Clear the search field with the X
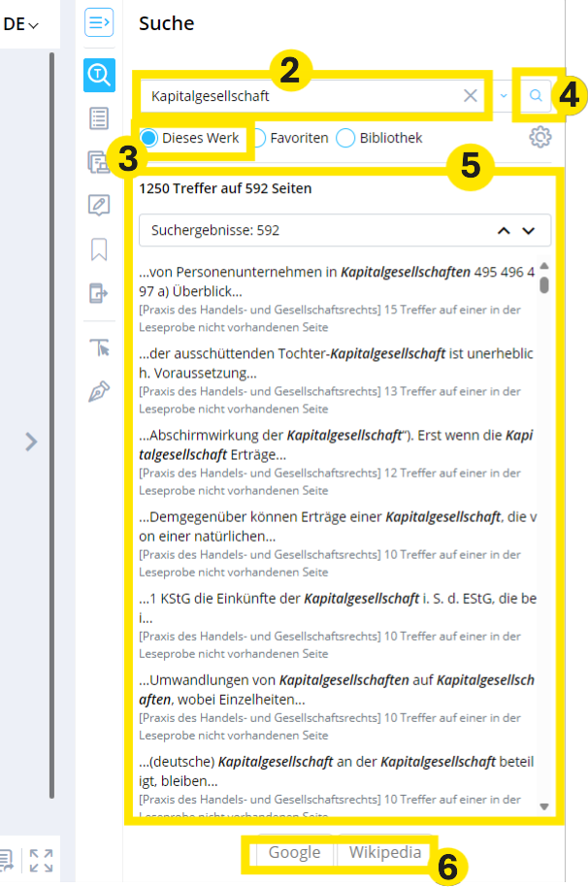 tap(471, 95)
